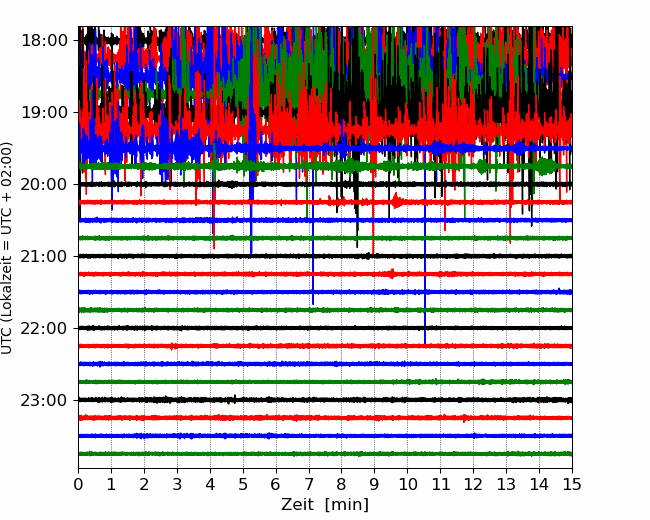Click the 21:00 time label

(44, 256)
